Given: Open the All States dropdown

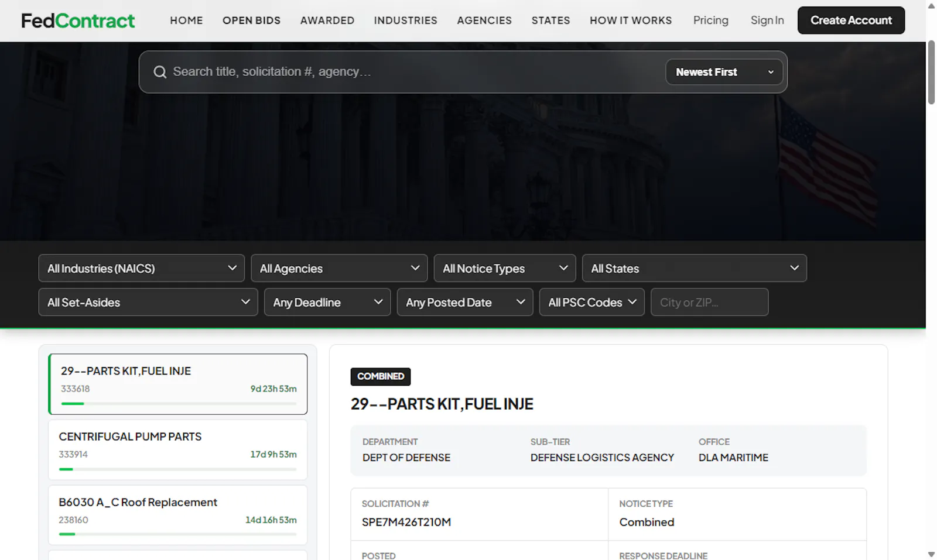Looking at the screenshot, I should 695,268.
